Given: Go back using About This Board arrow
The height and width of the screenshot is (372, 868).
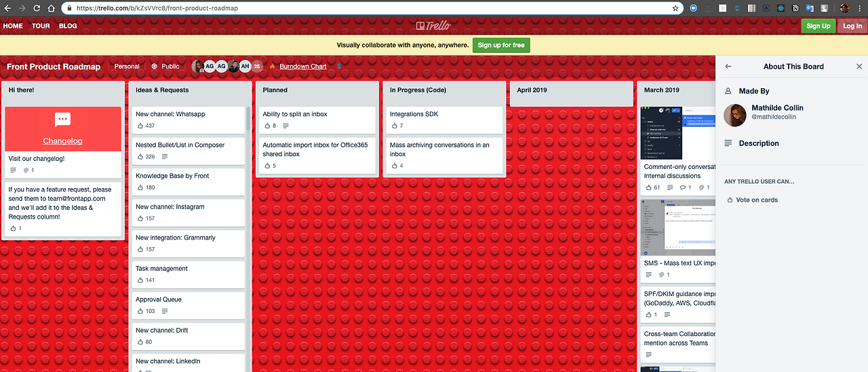Looking at the screenshot, I should 728,67.
